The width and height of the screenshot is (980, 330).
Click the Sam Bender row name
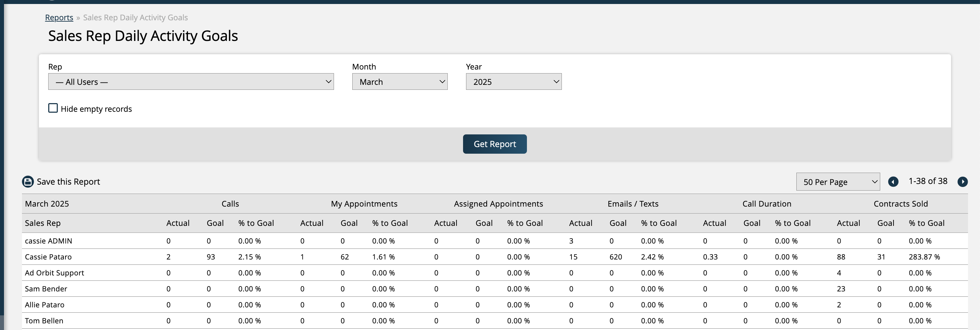[x=46, y=289]
